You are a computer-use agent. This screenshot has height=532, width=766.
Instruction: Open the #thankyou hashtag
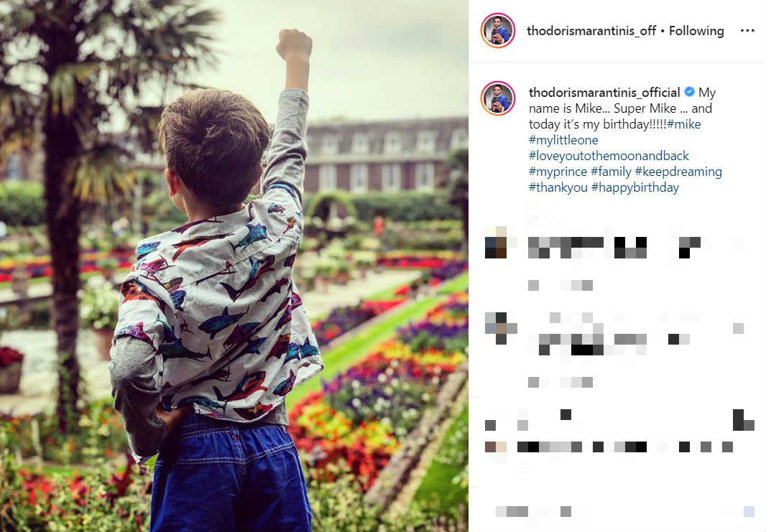558,187
